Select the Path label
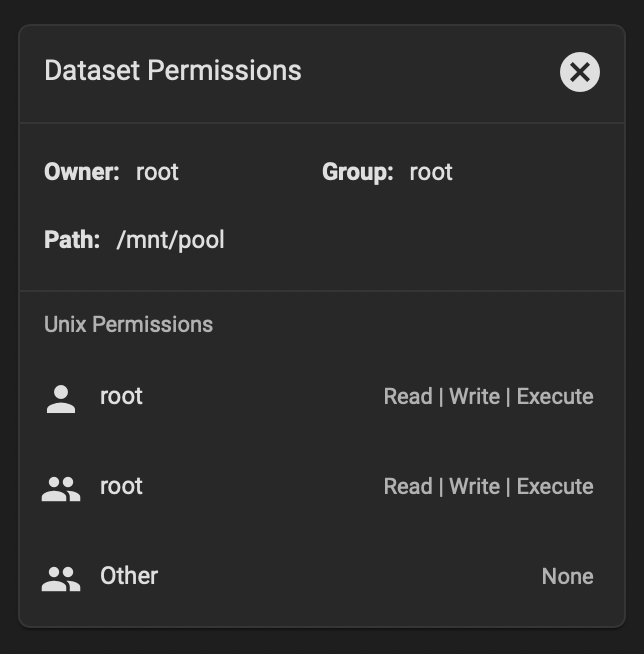 click(72, 239)
